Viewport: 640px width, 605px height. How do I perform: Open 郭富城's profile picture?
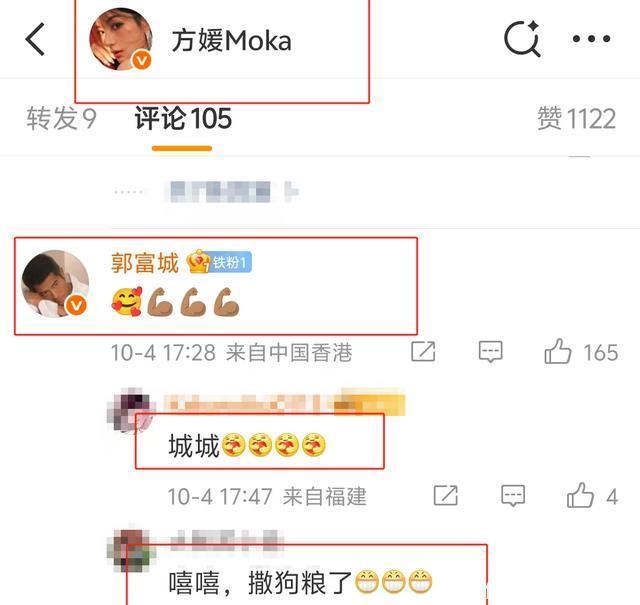(x=56, y=284)
